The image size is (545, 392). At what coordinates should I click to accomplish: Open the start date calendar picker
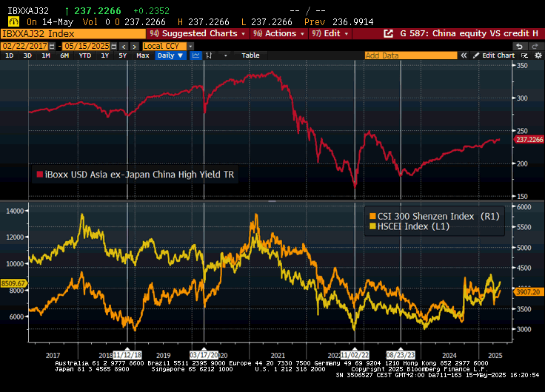(52, 46)
